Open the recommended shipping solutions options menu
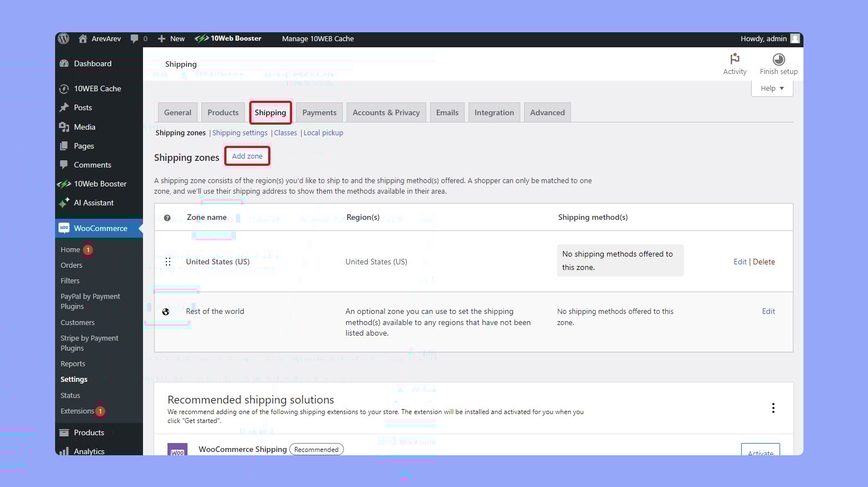Image resolution: width=868 pixels, height=487 pixels. coord(773,408)
